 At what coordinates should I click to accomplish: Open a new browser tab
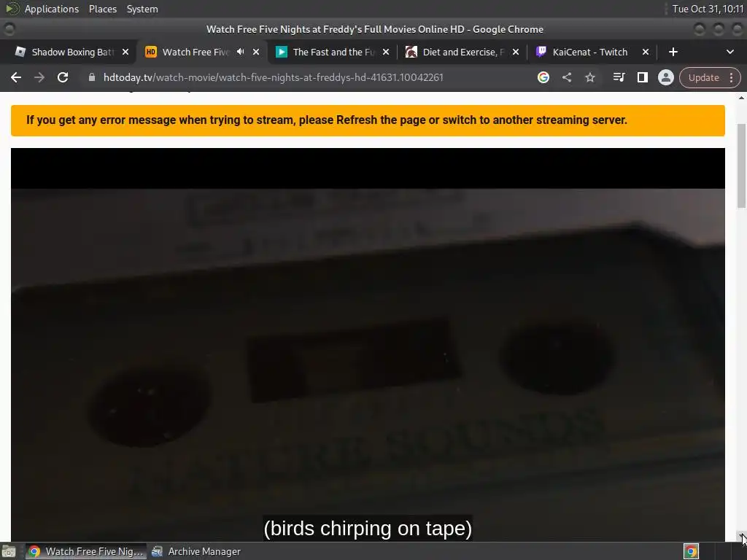(673, 52)
